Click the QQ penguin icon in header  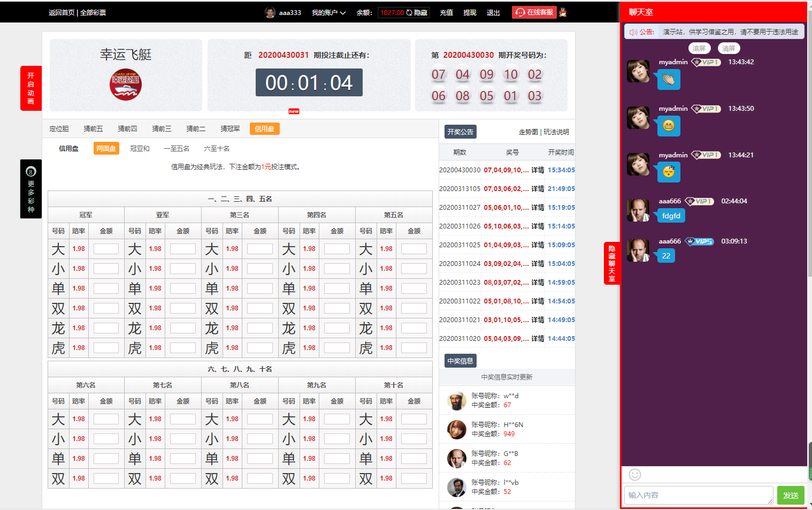563,12
